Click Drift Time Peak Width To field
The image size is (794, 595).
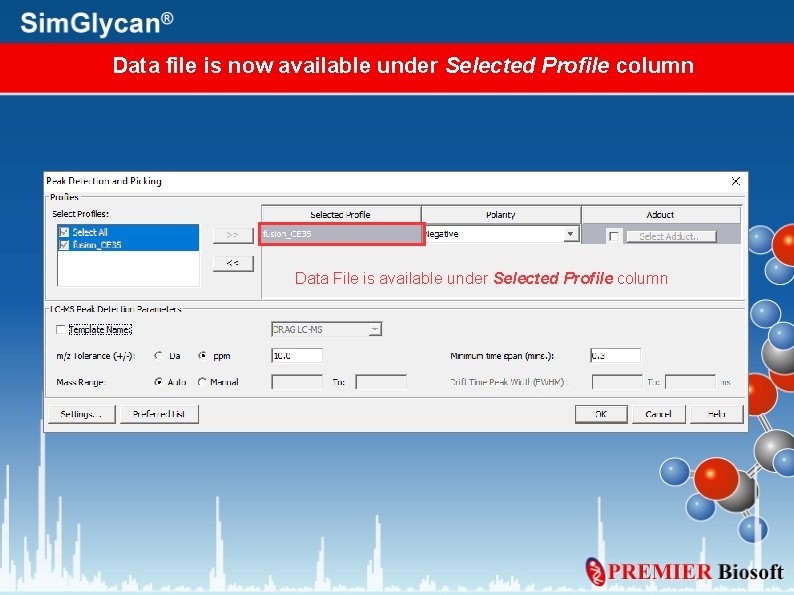point(690,382)
